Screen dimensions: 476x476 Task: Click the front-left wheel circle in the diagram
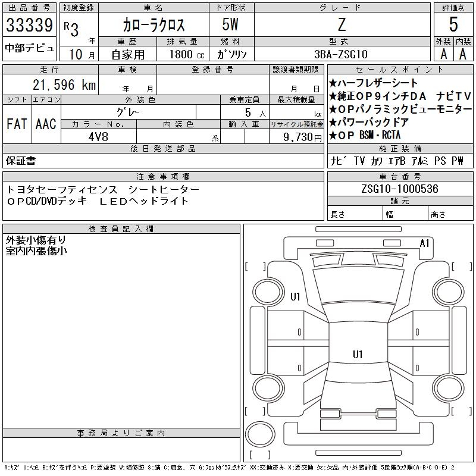coord(268,292)
